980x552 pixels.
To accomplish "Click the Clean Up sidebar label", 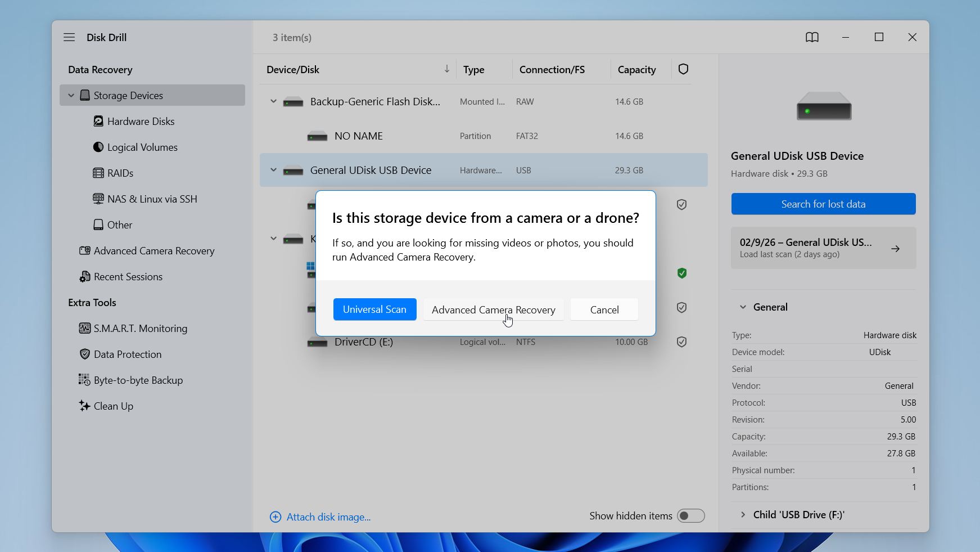I will click(114, 406).
